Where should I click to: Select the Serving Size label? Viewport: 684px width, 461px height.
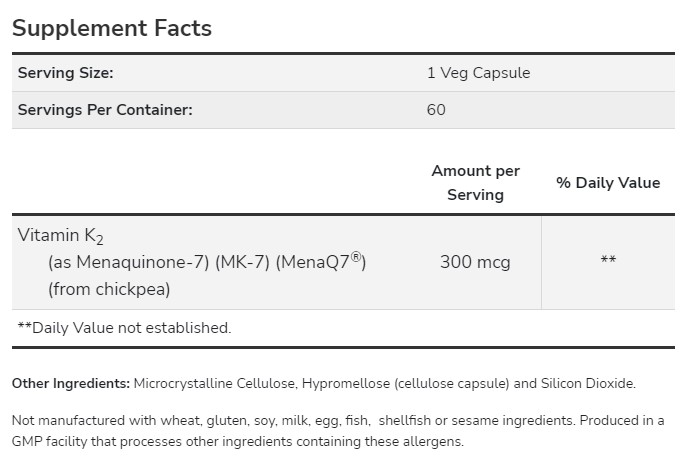[65, 73]
